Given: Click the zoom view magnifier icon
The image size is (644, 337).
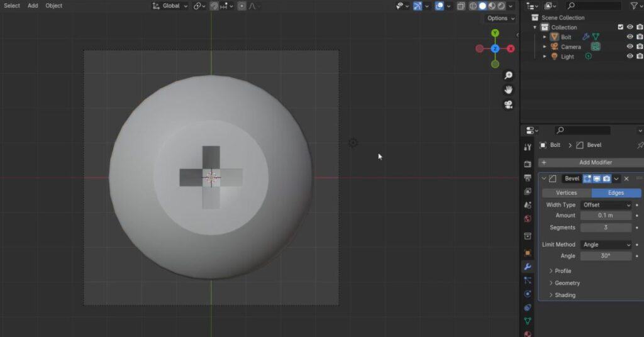Looking at the screenshot, I should click(508, 75).
